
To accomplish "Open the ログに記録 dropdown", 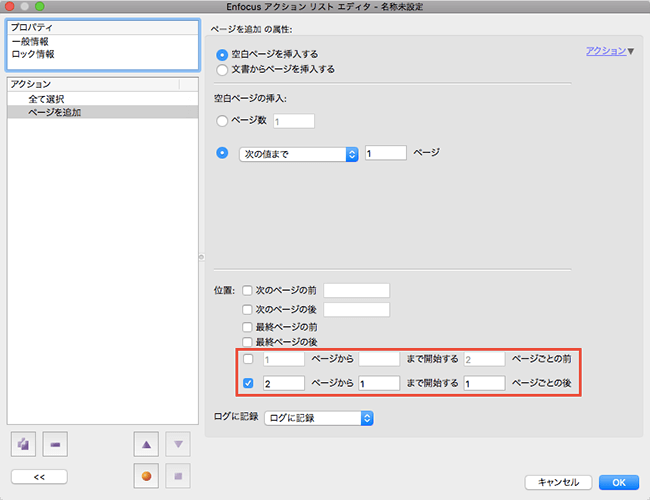I will (x=319, y=418).
